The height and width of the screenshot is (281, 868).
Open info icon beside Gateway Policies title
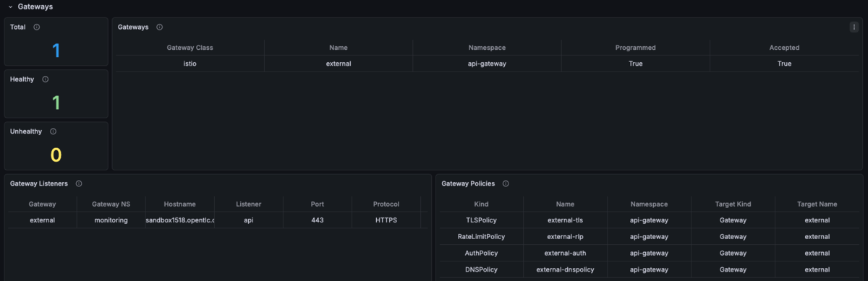506,183
